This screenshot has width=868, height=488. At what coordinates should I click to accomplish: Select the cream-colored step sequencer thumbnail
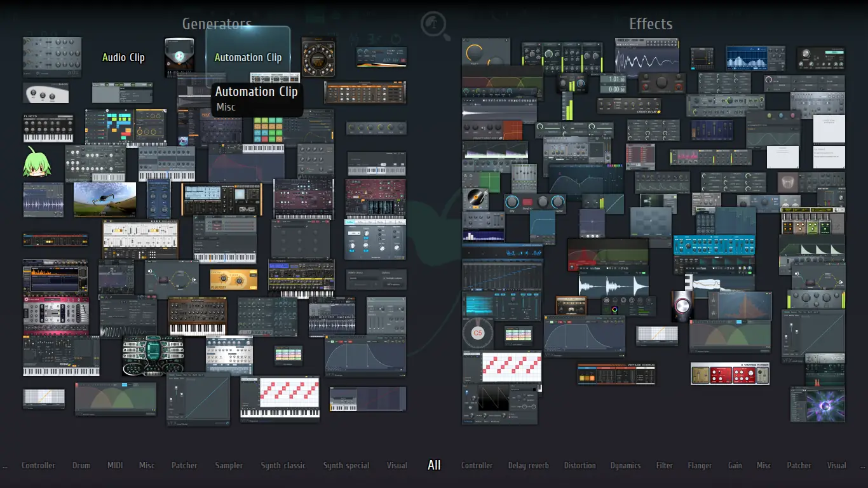tap(140, 240)
